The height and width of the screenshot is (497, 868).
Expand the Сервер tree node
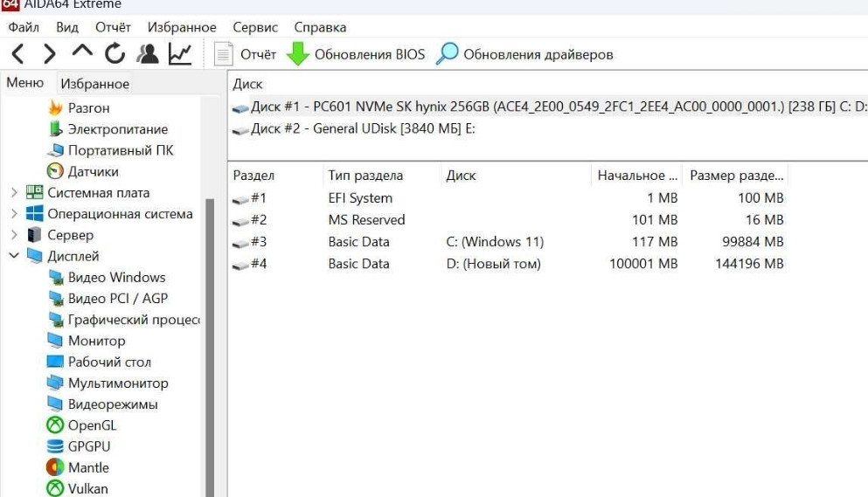pos(14,235)
